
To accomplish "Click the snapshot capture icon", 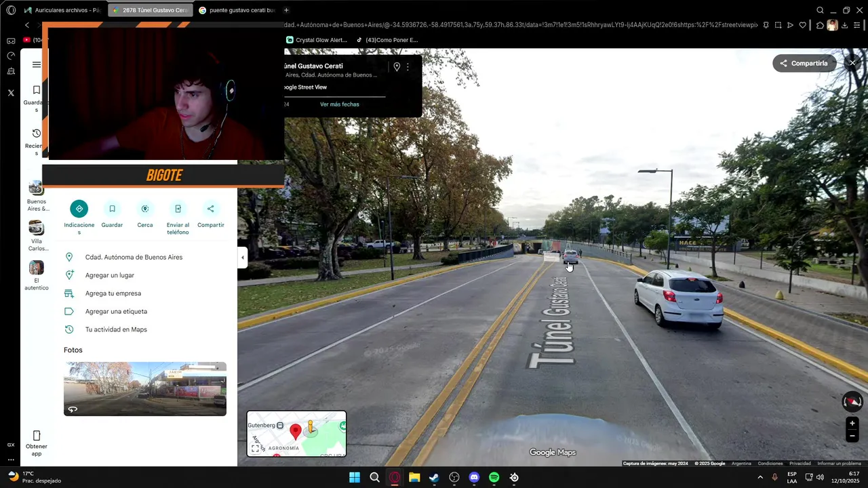I will pyautogui.click(x=778, y=25).
